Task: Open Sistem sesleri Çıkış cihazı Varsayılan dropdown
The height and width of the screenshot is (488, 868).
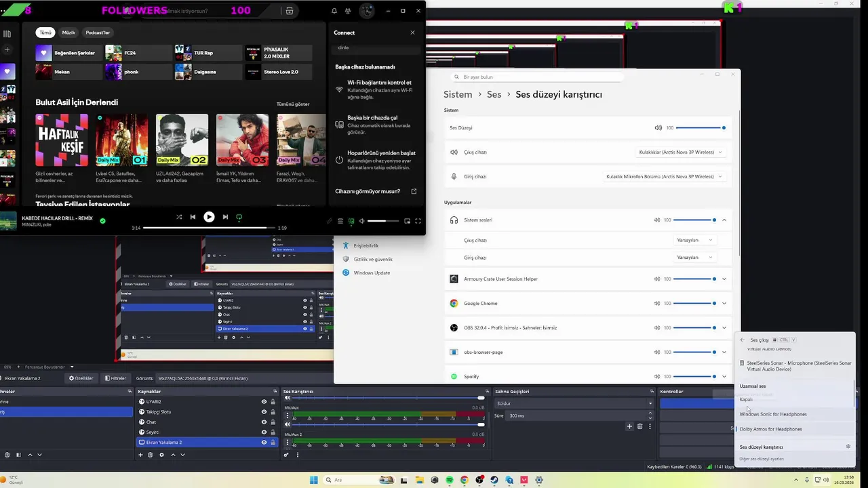Action: [x=694, y=240]
